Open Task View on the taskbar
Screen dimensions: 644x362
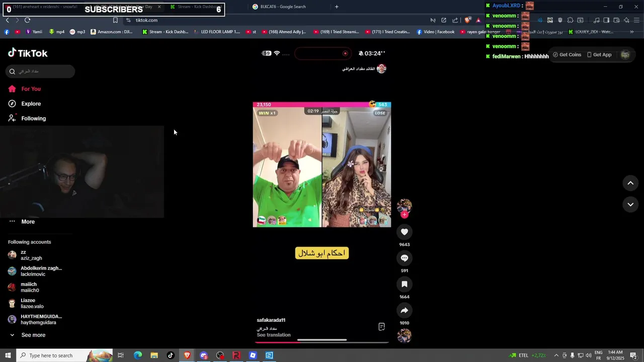[121, 355]
